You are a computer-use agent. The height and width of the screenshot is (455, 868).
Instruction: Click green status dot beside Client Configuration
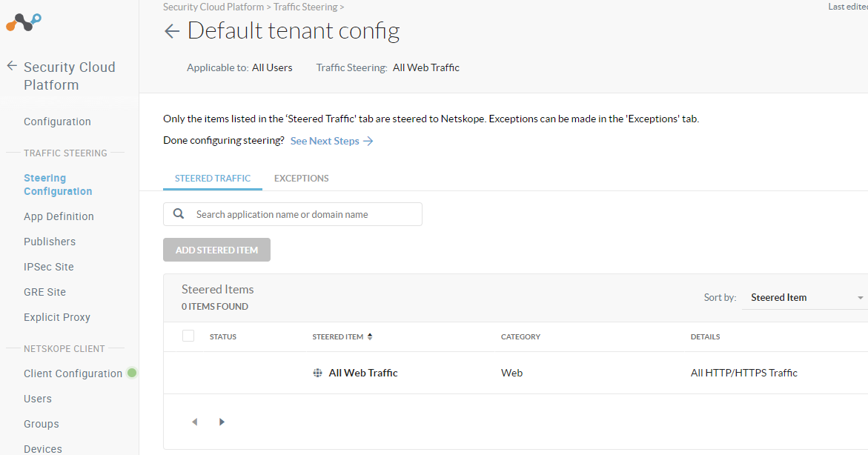coord(132,373)
